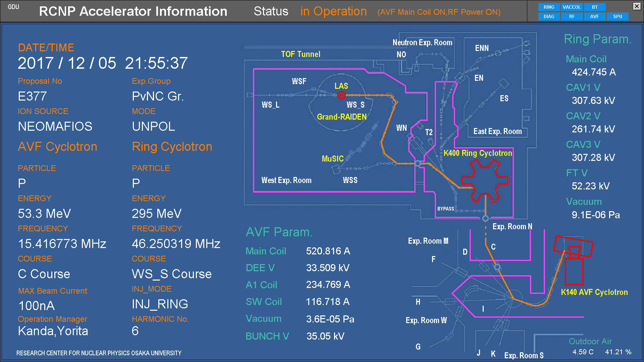This screenshot has height=362, width=644.
Task: Open the VACCOL panel button
Action: (x=572, y=7)
